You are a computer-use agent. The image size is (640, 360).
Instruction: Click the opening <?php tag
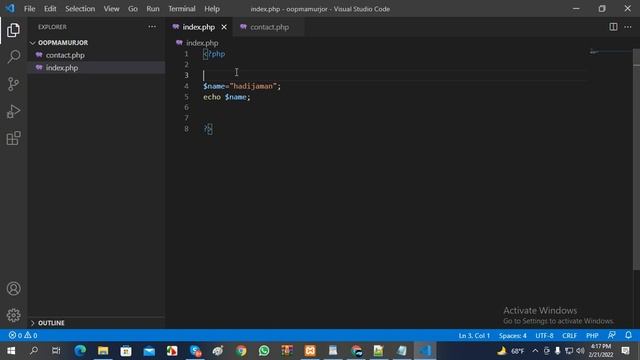(x=214, y=54)
